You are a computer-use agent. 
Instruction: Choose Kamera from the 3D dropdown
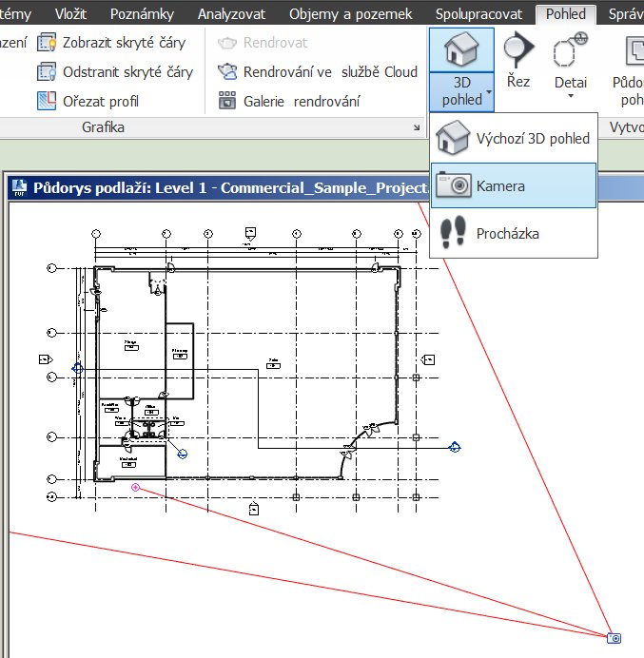point(514,185)
